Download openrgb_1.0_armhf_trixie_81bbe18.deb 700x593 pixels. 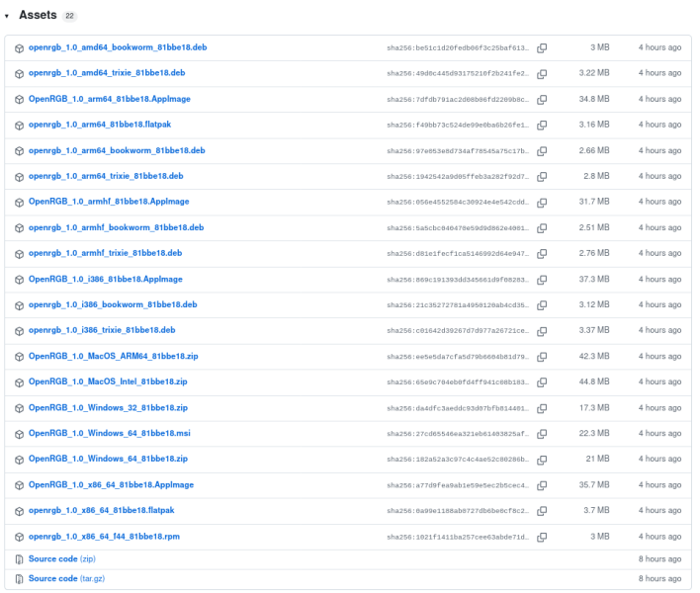(x=106, y=253)
